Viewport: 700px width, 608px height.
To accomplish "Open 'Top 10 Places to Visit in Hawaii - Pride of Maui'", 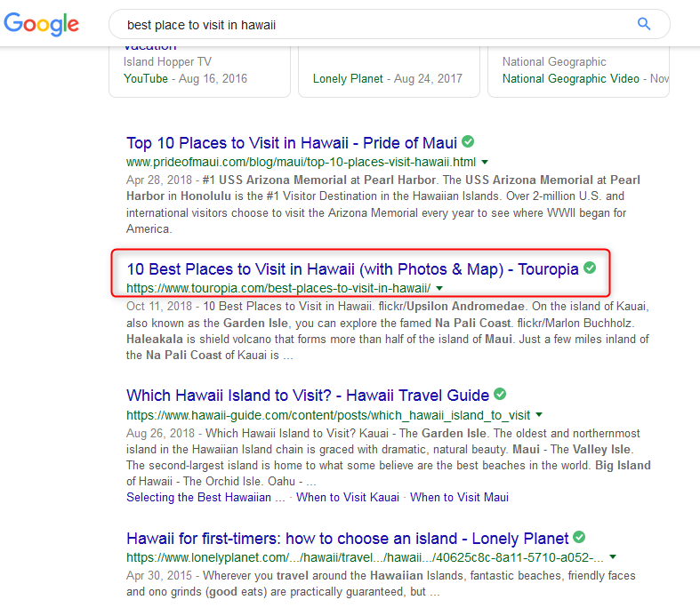I will (292, 143).
